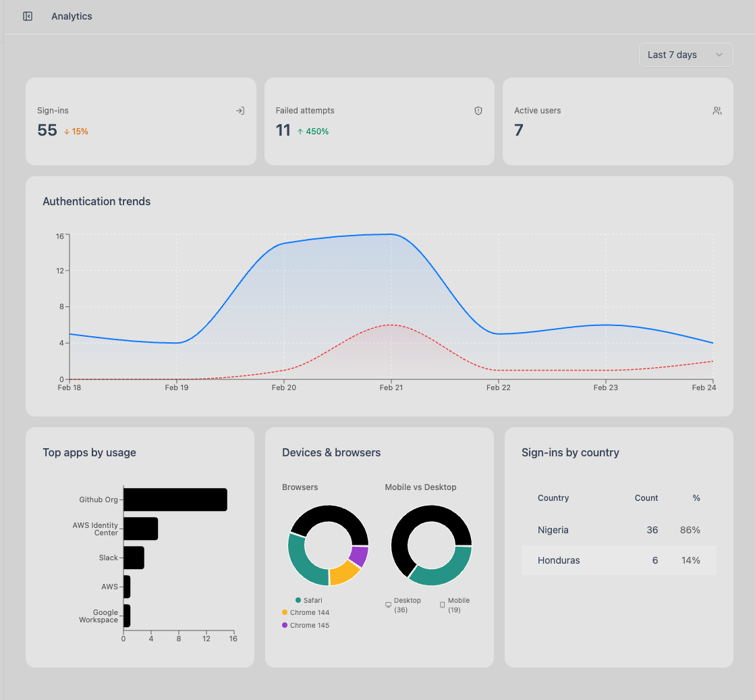Click the sign-in arrow icon on Sign-ins card

point(240,110)
